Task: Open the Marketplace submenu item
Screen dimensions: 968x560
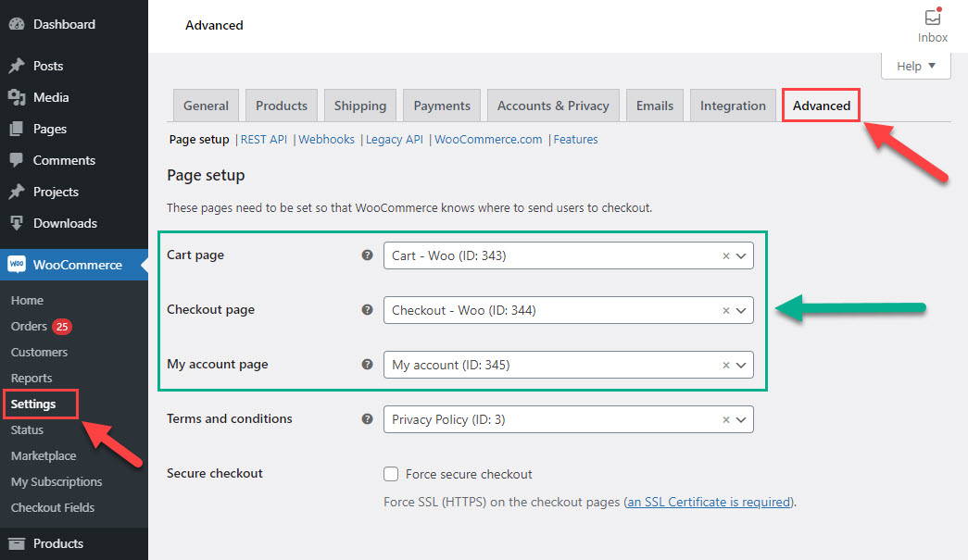Action: (x=44, y=455)
